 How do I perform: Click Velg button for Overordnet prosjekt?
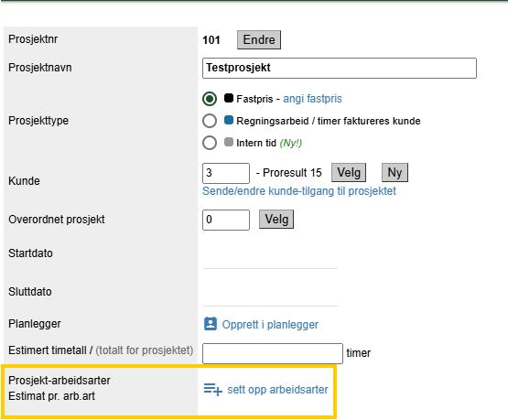pyautogui.click(x=276, y=220)
